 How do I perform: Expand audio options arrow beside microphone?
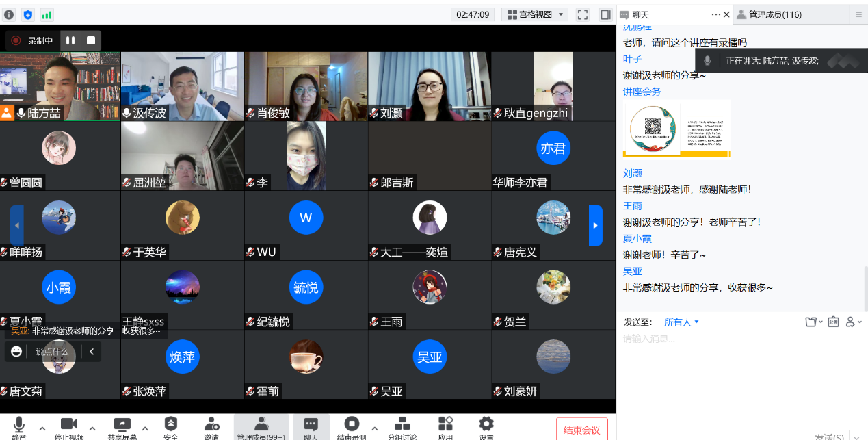click(x=42, y=428)
